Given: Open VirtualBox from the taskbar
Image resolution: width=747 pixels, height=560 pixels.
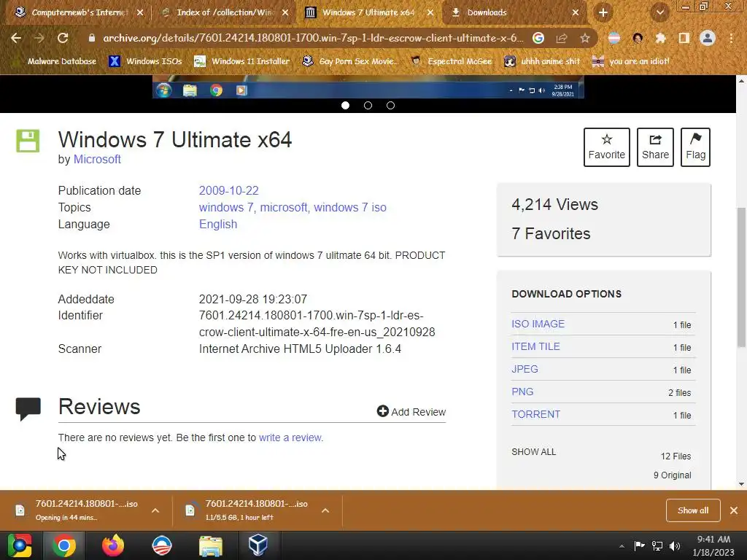Looking at the screenshot, I should pyautogui.click(x=258, y=545).
